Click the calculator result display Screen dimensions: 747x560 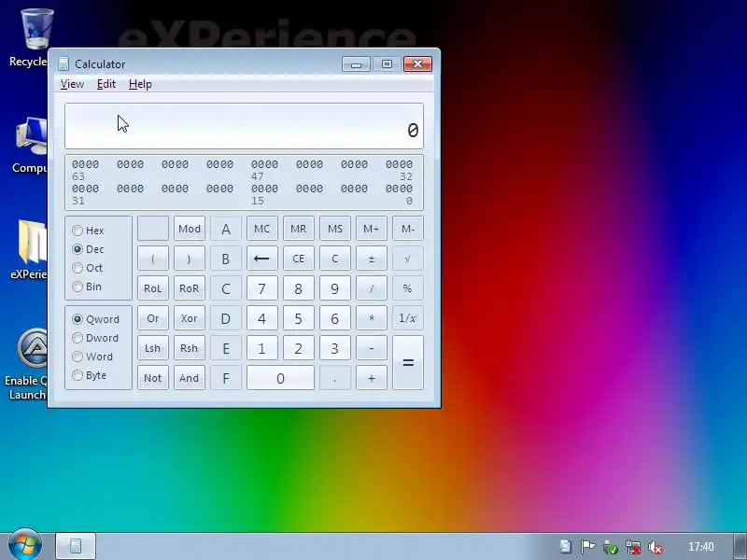244,126
